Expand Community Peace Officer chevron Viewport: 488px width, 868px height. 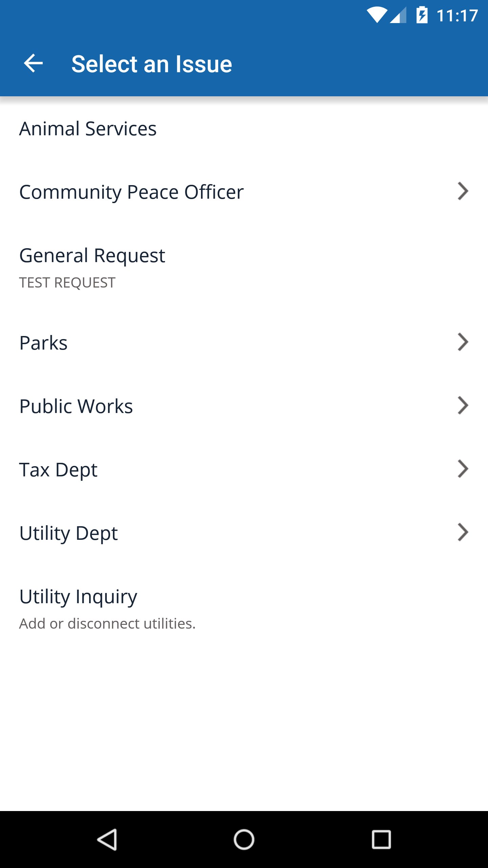pyautogui.click(x=463, y=191)
